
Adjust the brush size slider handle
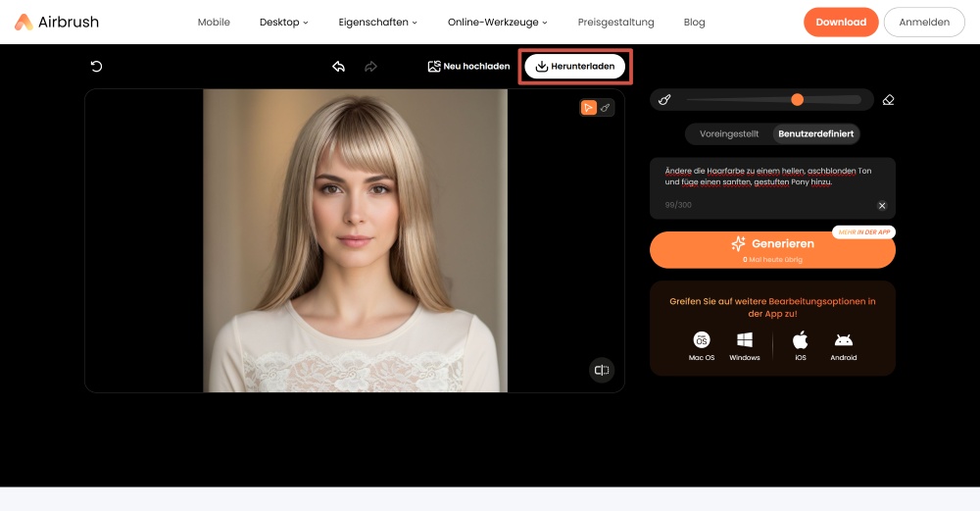pos(797,99)
